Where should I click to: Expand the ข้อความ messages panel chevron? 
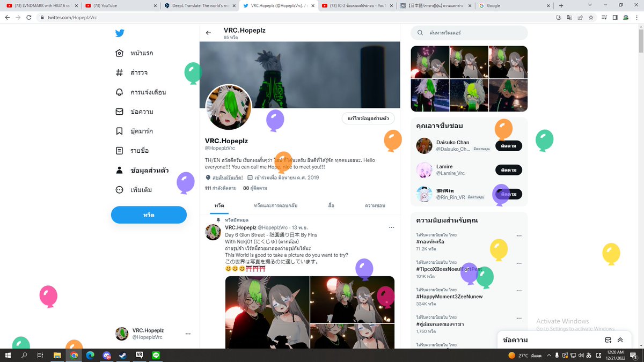(620, 339)
